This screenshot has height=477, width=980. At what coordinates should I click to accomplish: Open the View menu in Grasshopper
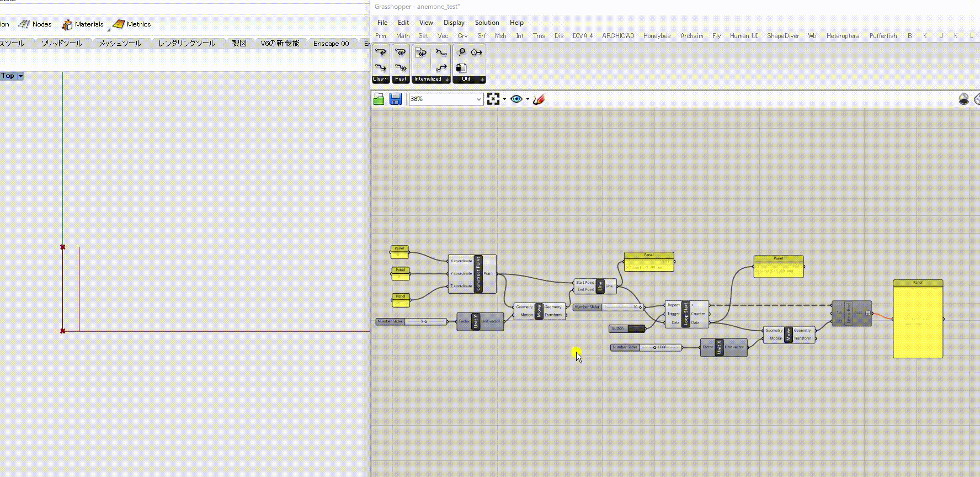tap(426, 23)
